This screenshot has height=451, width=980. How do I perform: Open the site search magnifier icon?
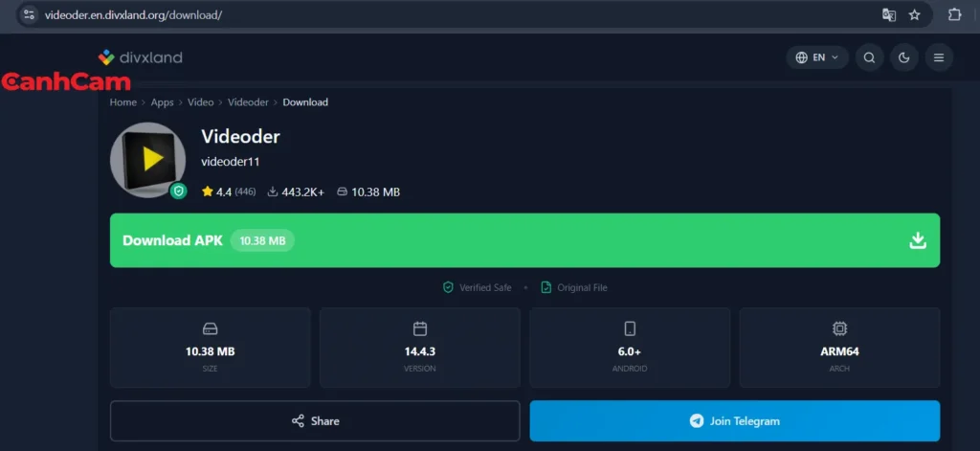click(x=869, y=57)
